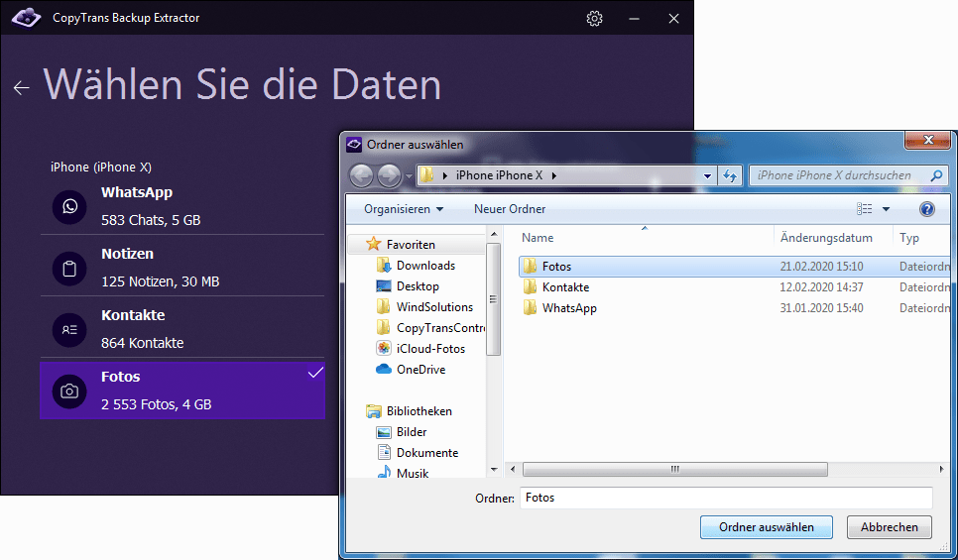Refresh the folder view

click(x=730, y=175)
